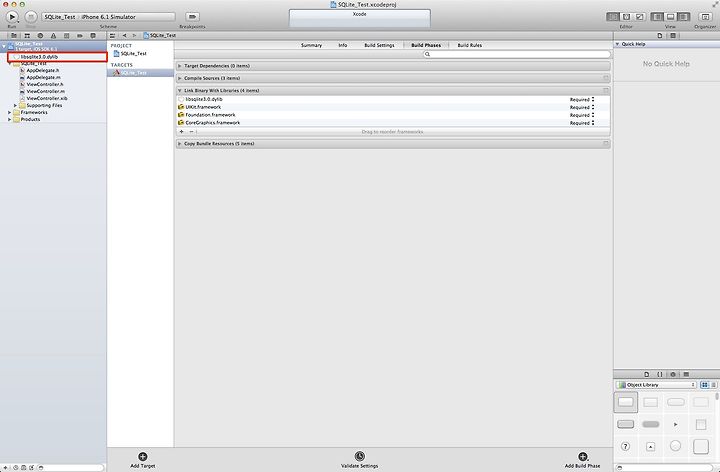Screen dimensions: 720x472
Task: Expand the Compile Sources phase
Action: click(180, 79)
